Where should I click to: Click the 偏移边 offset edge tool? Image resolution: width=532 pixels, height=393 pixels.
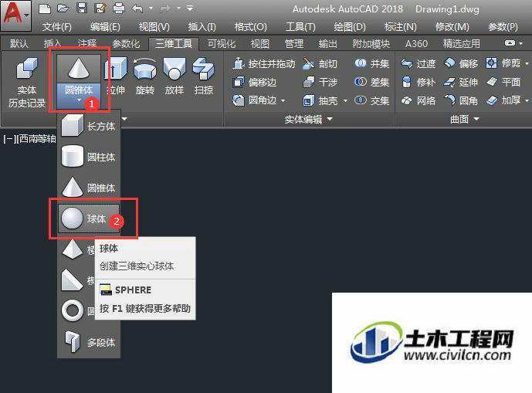coord(255,82)
